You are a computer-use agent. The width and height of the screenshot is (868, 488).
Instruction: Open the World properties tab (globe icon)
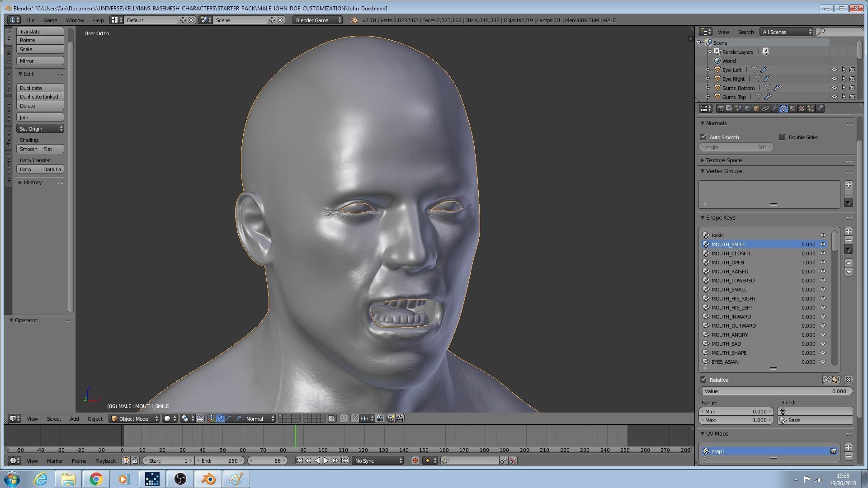(747, 108)
